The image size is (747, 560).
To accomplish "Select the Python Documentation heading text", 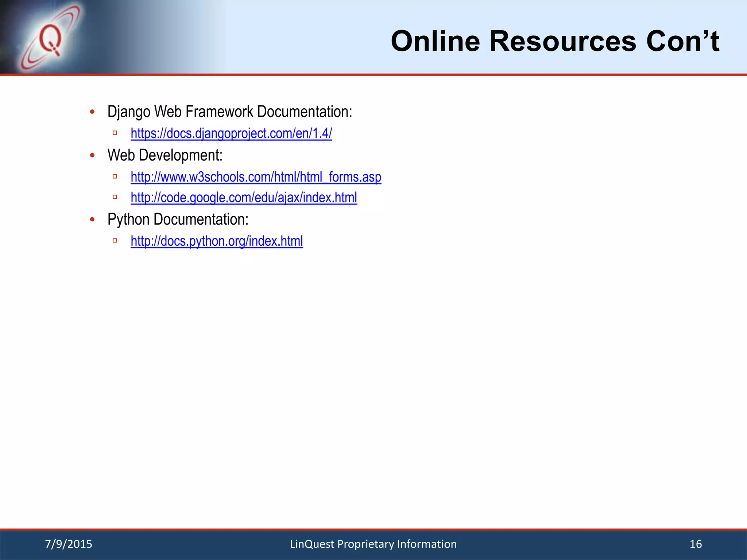I will click(x=178, y=219).
